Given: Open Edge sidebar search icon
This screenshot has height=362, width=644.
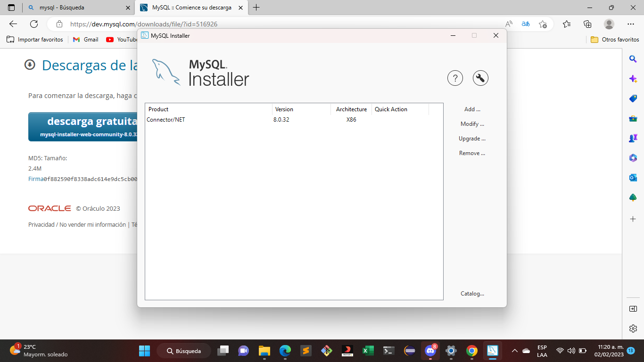Looking at the screenshot, I should pos(633,59).
